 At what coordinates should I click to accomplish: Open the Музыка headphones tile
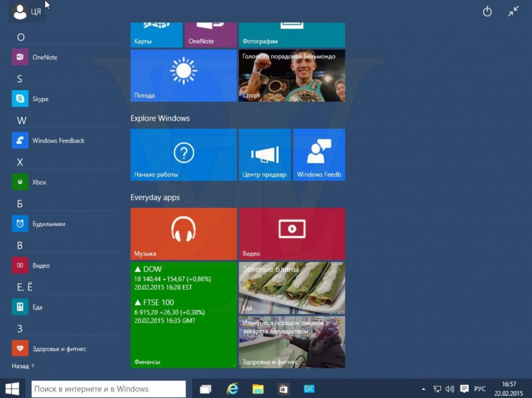coord(183,234)
